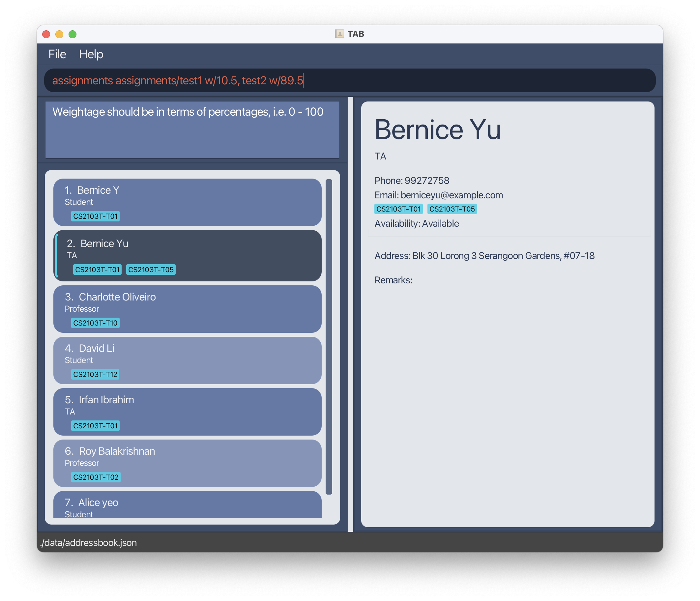Click the CS2103T-T05 tag in the detail panel
The image size is (700, 601).
point(452,209)
